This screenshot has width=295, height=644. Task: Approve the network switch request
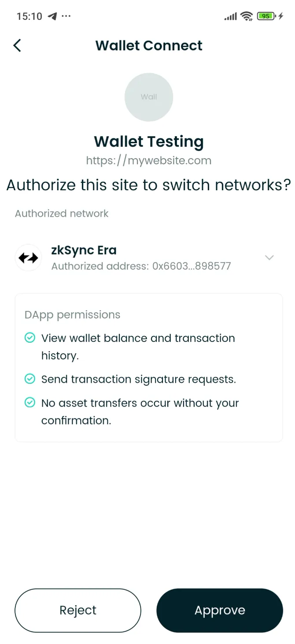(x=220, y=610)
